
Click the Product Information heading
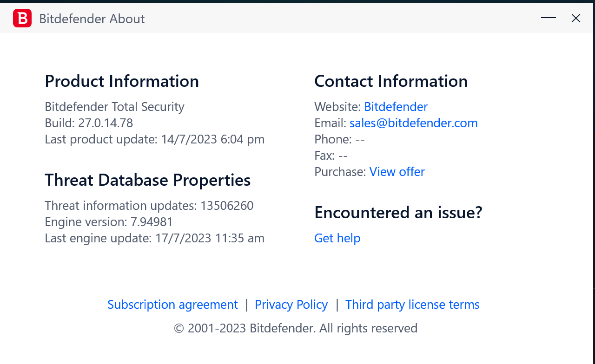coord(122,81)
